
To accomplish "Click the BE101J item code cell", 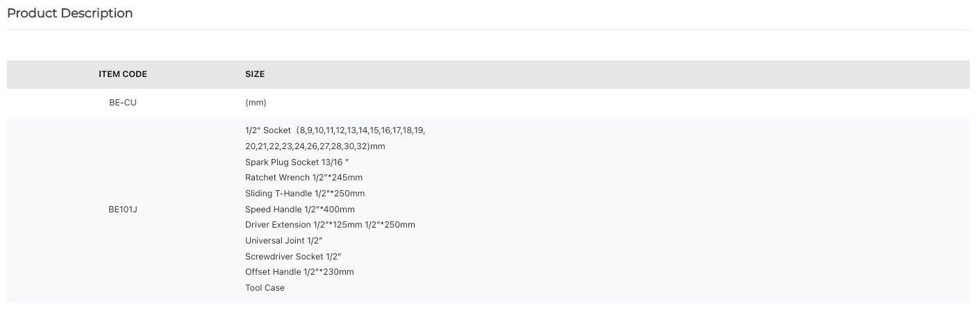I will [x=123, y=210].
